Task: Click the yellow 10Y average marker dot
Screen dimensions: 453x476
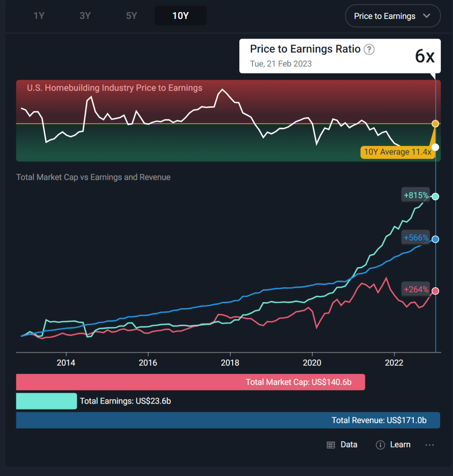Action: (x=435, y=124)
